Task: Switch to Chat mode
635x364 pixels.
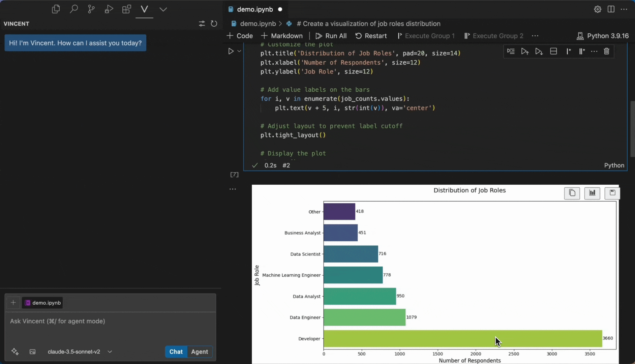Action: click(x=176, y=352)
